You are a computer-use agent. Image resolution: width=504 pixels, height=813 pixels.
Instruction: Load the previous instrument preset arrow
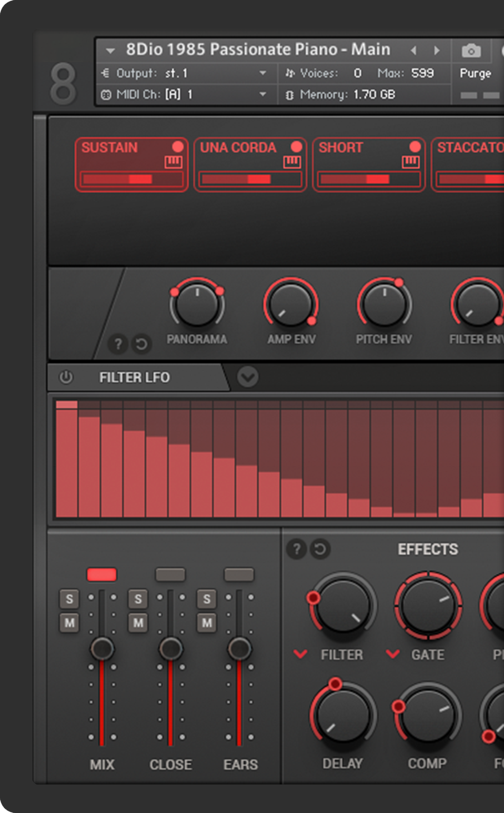click(414, 51)
